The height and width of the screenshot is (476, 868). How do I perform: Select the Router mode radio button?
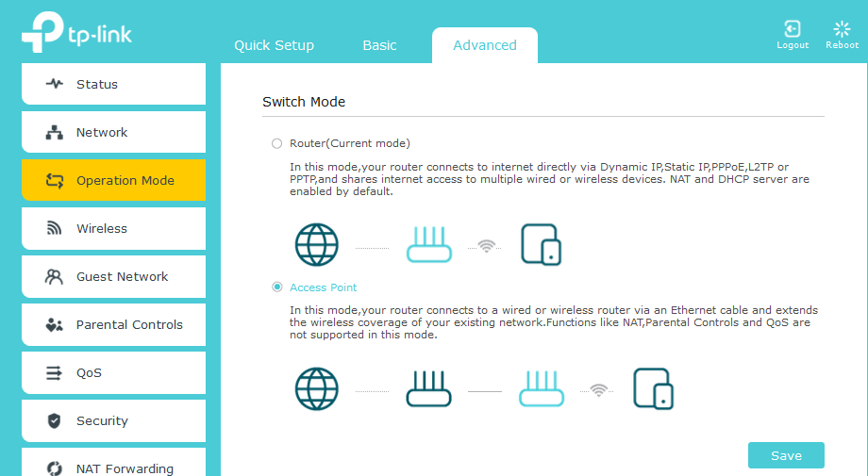point(276,143)
